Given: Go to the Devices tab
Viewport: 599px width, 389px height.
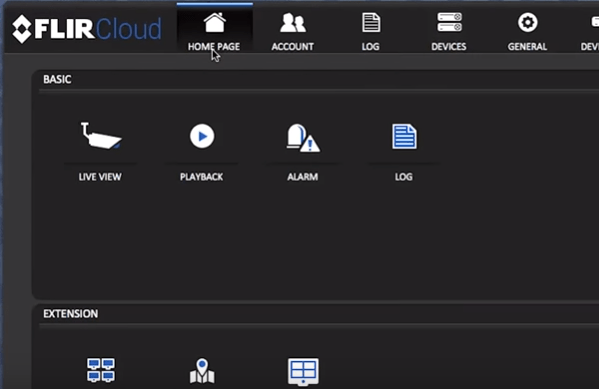Looking at the screenshot, I should [449, 31].
